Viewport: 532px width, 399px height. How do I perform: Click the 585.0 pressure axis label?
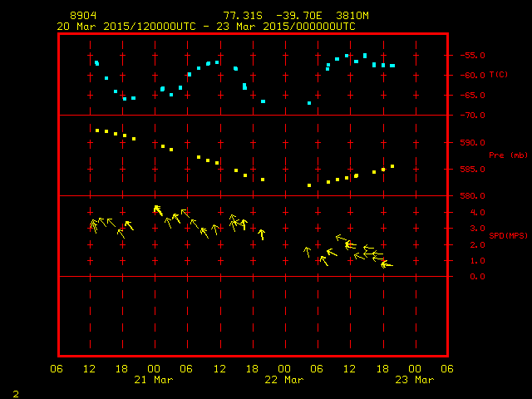click(473, 170)
